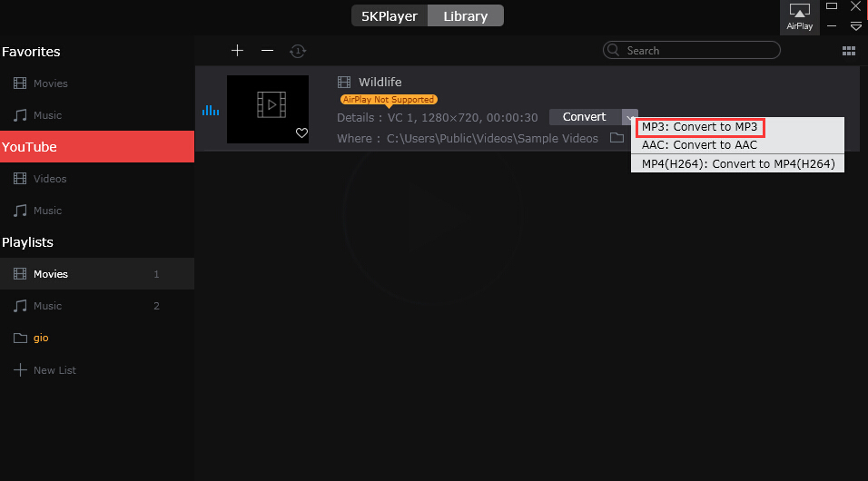Switch to the Library tab
This screenshot has width=868, height=481.
[x=466, y=16]
